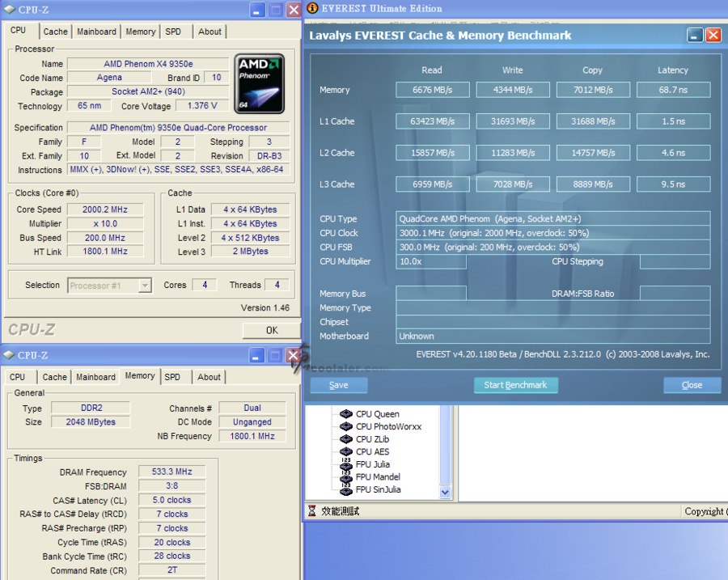Click CPU Clock field showing 3000.1 MHz
This screenshot has height=580, width=728.
point(553,233)
